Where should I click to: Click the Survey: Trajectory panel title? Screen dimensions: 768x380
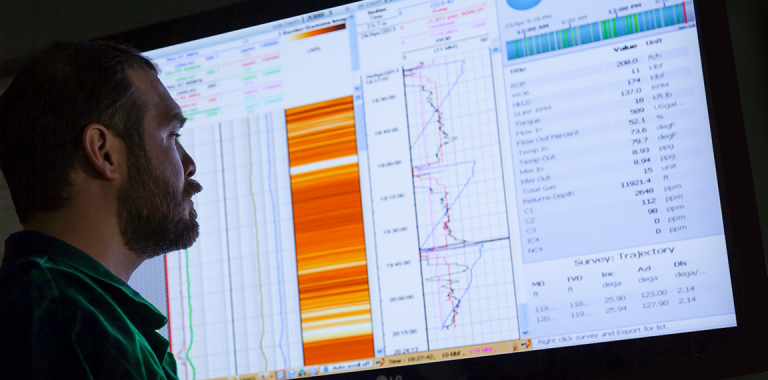point(624,257)
